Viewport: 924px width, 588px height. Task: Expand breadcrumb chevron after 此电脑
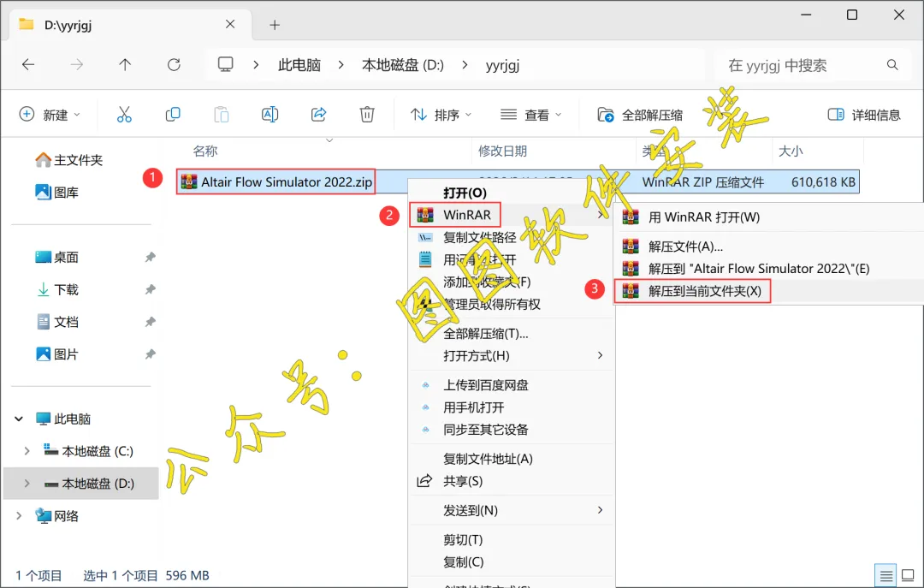click(341, 65)
